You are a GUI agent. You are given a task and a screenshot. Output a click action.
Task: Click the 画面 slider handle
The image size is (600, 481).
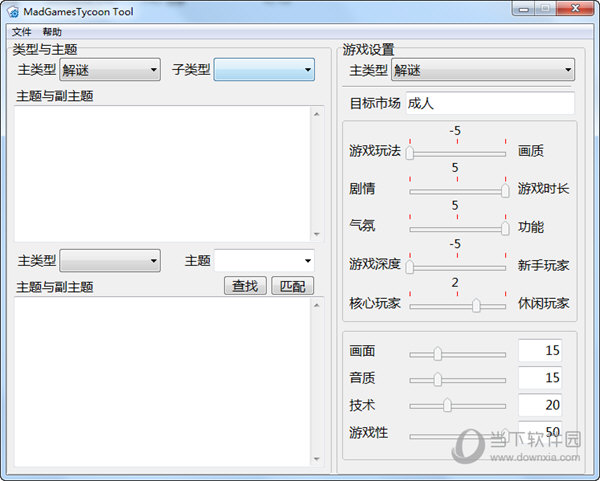(438, 354)
